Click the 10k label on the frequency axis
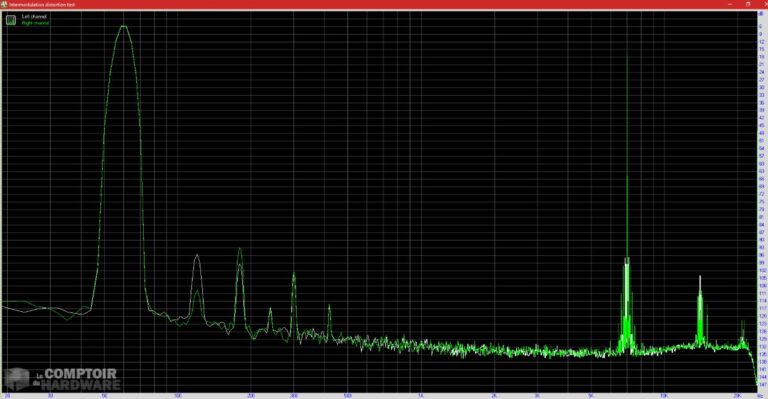The image size is (768, 399). 664,395
